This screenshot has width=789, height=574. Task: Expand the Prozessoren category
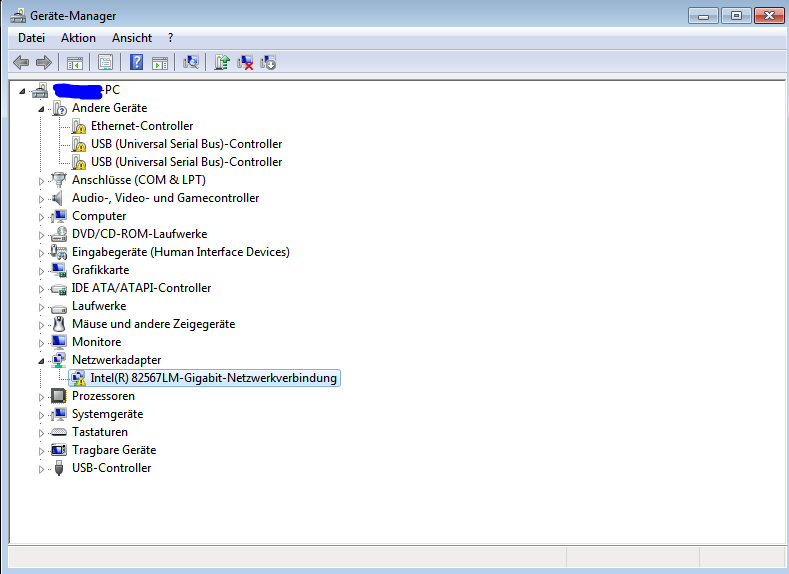(x=42, y=396)
